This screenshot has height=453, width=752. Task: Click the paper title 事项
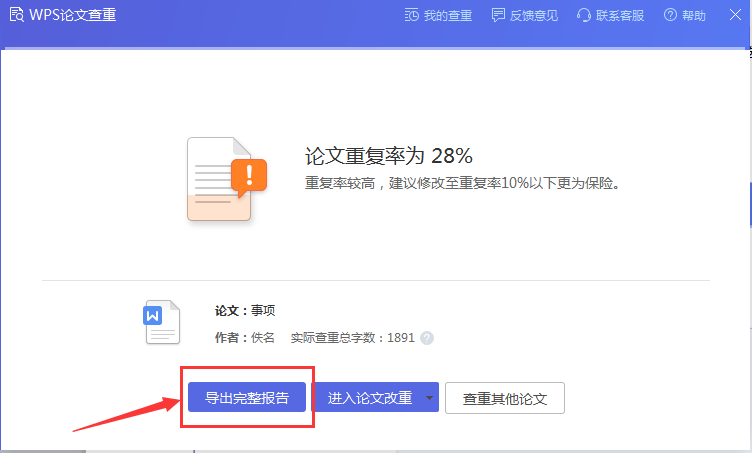click(263, 311)
